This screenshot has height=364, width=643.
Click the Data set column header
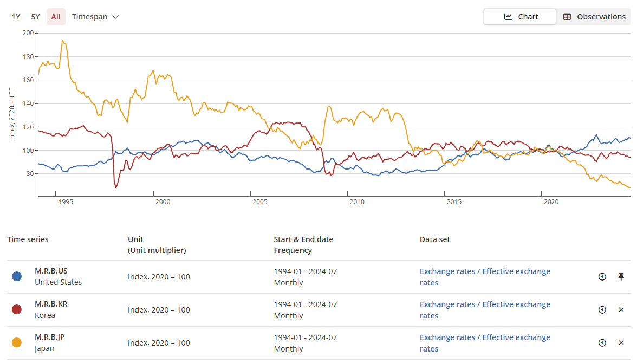pos(434,239)
